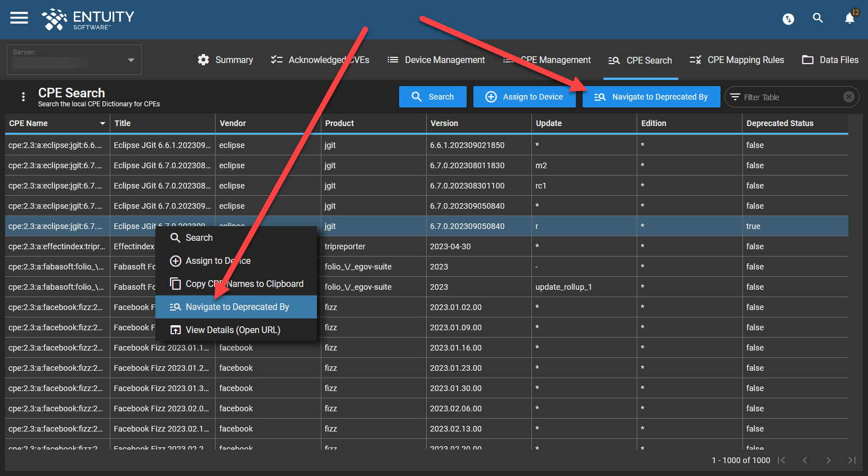The height and width of the screenshot is (476, 868).
Task: Choose Search in the context menu
Action: tap(236, 238)
